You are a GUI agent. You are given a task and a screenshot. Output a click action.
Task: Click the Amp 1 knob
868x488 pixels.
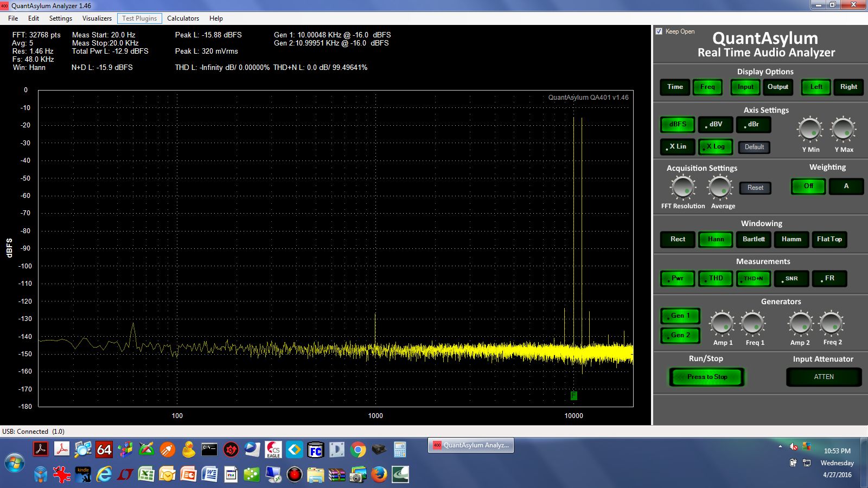tap(722, 324)
